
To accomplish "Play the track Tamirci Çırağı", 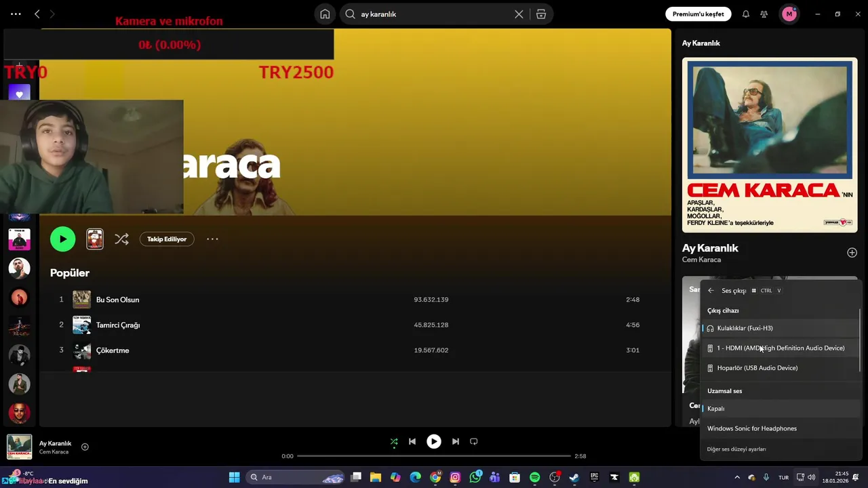I will point(118,325).
